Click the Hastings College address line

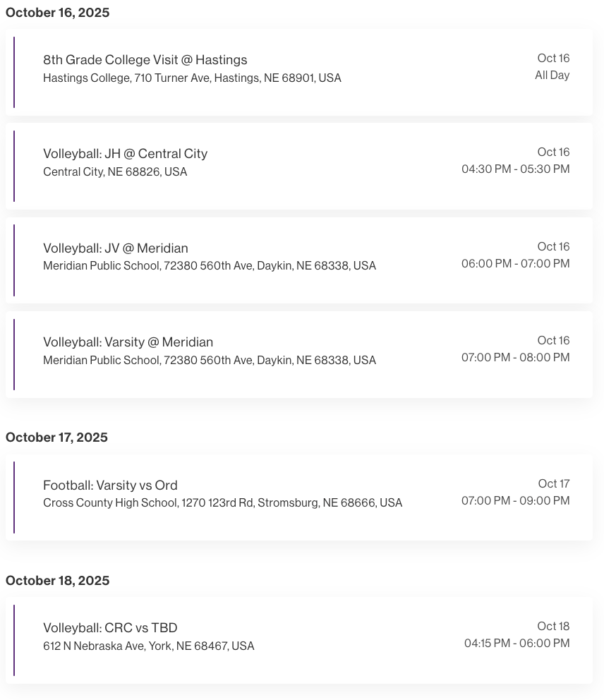coord(192,78)
